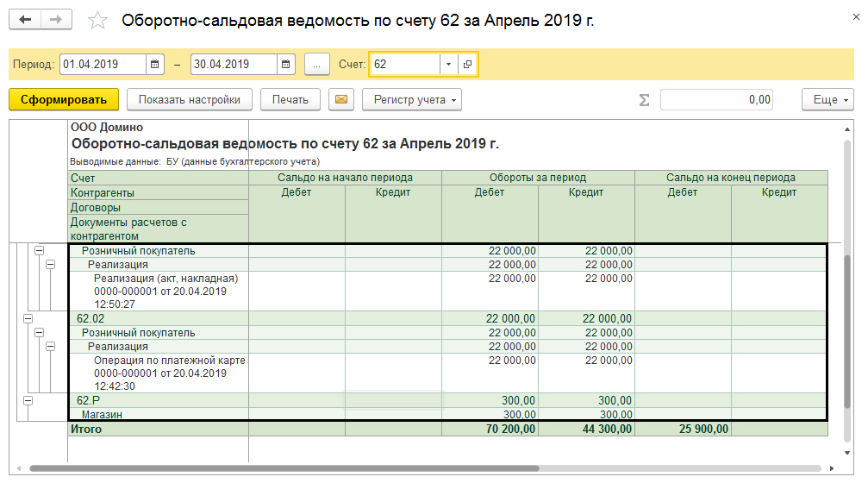Viewport: 868px width, 483px height.
Task: Open account 62 selection form icon
Action: click(x=467, y=64)
